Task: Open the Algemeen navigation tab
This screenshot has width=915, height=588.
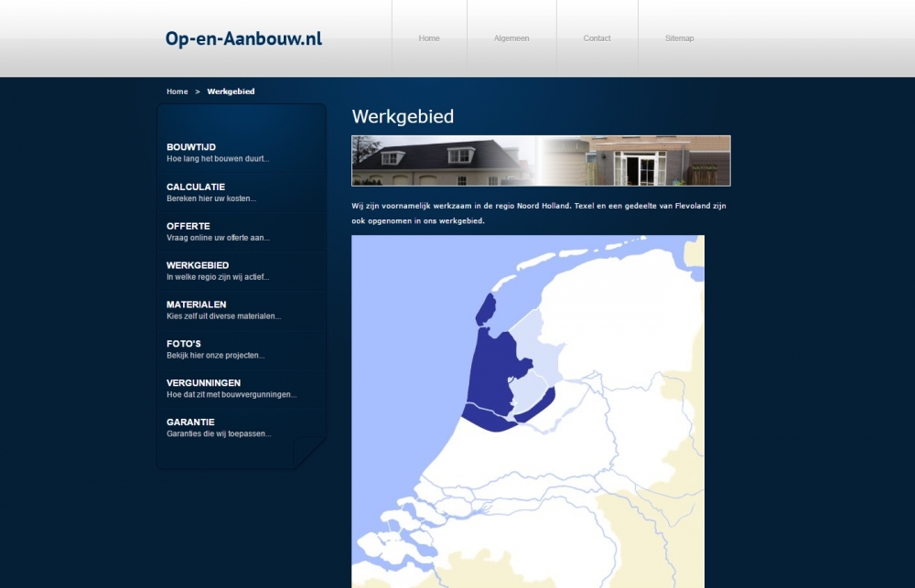Action: (511, 38)
